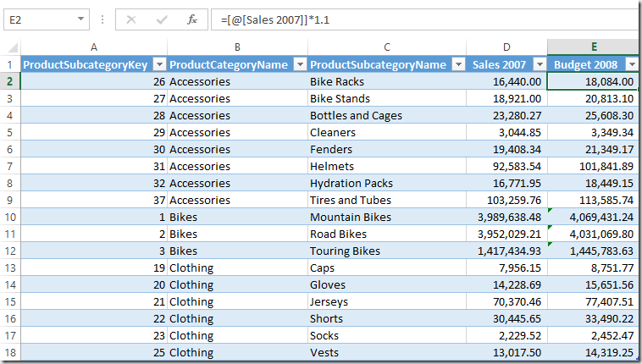The height and width of the screenshot is (364, 642).
Task: Click the Enter checkmark icon in formula bar
Action: click(x=162, y=19)
